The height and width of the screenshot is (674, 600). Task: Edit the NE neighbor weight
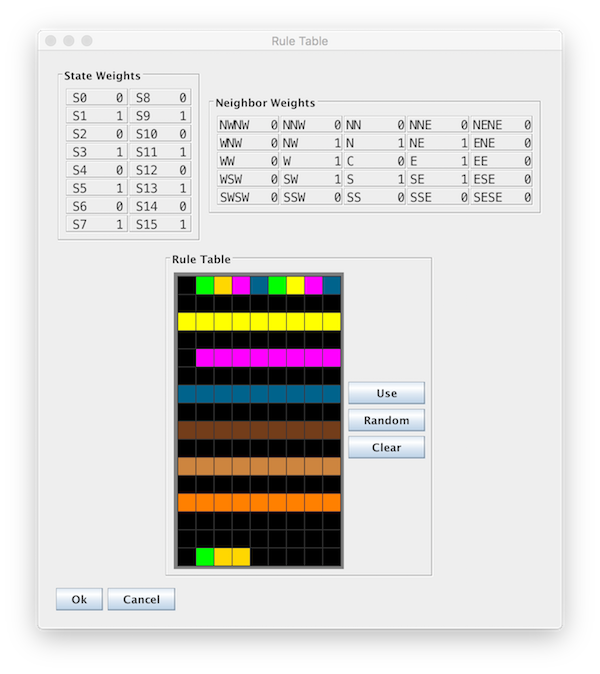coord(438,143)
